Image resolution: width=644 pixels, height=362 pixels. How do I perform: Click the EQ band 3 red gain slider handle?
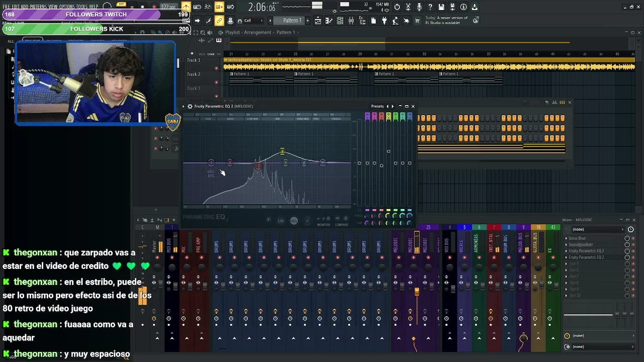coord(381,165)
